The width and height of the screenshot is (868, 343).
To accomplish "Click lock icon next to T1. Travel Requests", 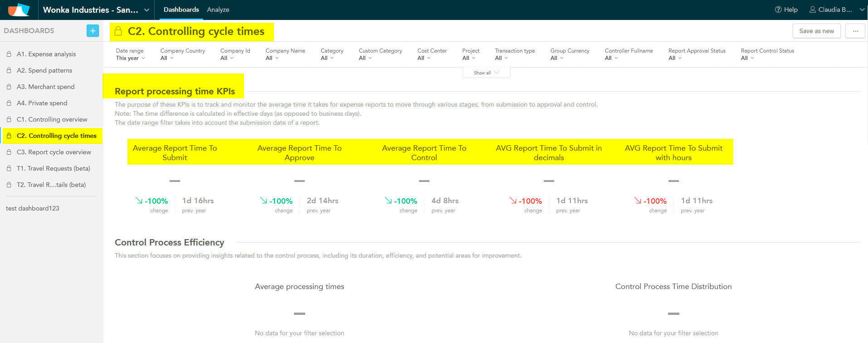I will pyautogui.click(x=9, y=168).
